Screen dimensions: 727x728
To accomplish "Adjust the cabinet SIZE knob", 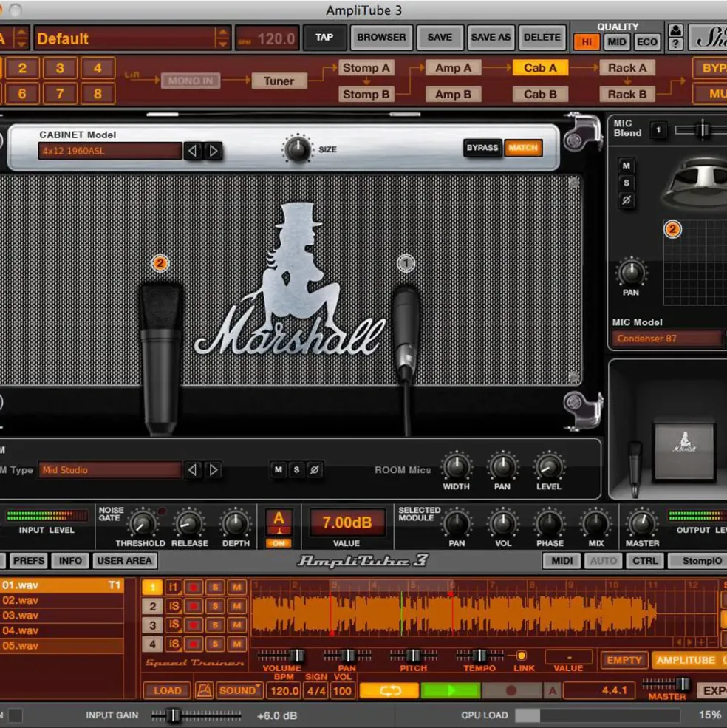I will click(297, 149).
